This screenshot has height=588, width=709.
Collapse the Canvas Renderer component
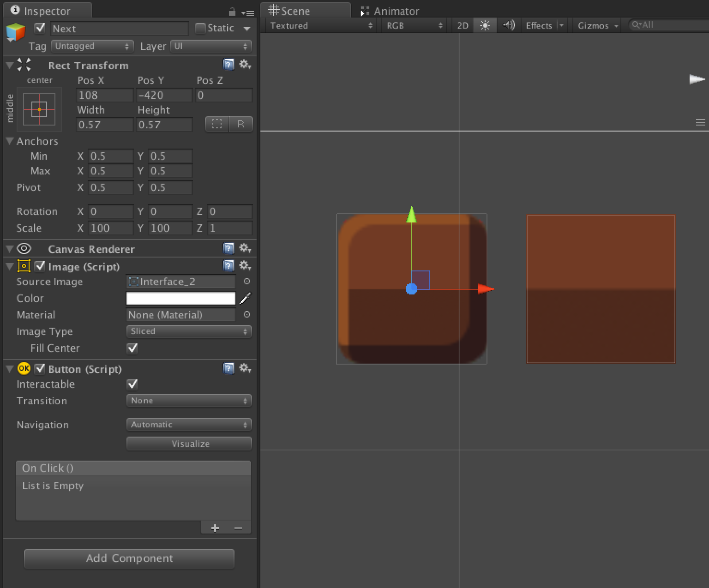coord(9,249)
